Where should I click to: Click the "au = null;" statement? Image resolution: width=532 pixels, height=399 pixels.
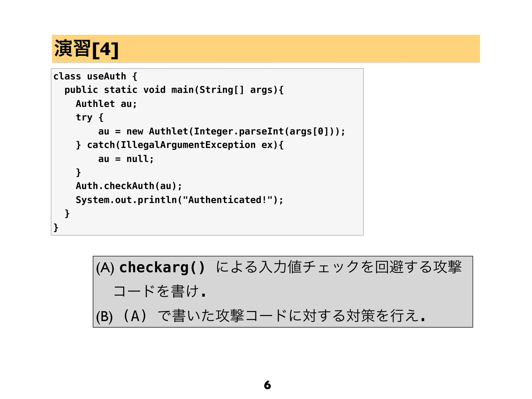point(126,159)
